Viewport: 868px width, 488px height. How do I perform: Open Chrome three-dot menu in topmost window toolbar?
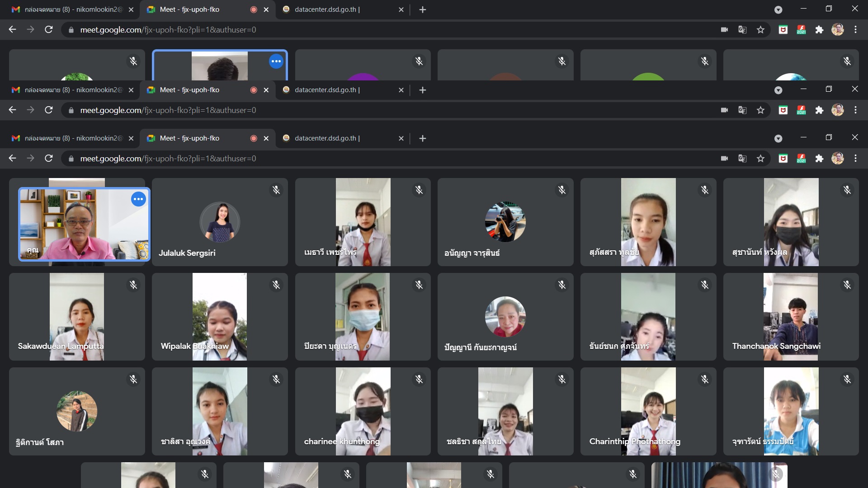[x=855, y=29]
